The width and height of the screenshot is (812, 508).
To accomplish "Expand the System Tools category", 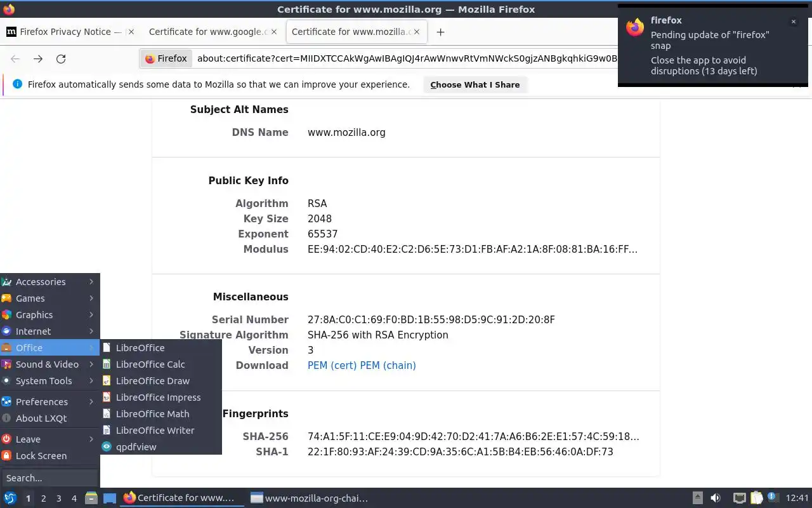I will [50, 381].
